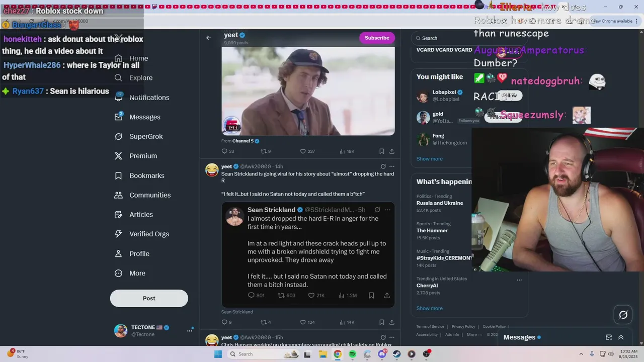The height and width of the screenshot is (362, 644).
Task: Go back using the arrow beside yeet
Action: click(209, 38)
